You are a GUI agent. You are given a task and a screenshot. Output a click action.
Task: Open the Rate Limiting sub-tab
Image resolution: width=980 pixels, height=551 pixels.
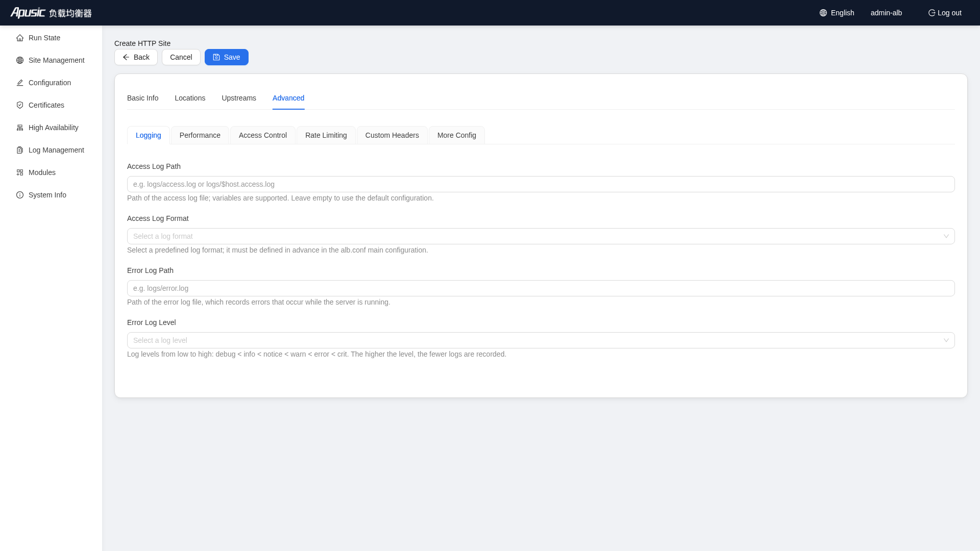point(326,135)
